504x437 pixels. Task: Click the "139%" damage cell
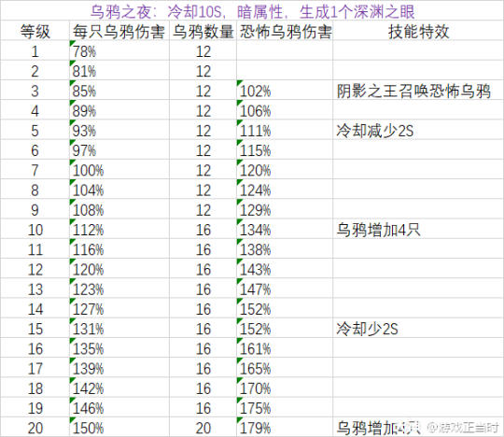pos(119,368)
